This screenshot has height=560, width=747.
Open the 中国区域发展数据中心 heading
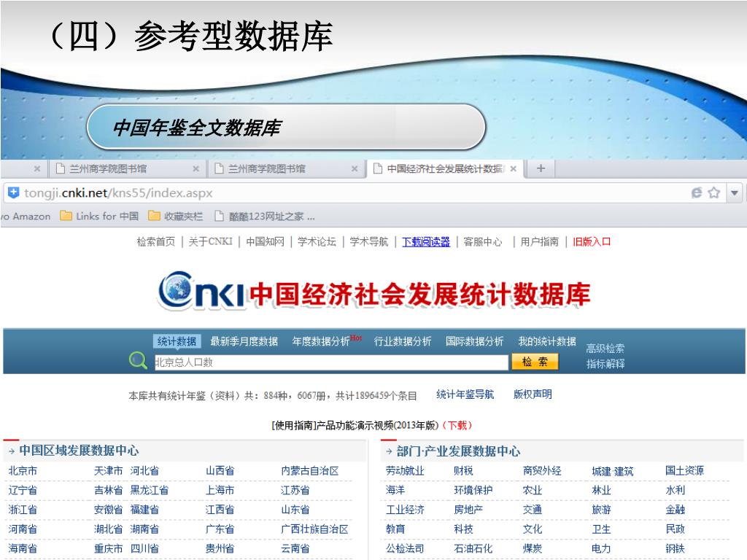point(79,451)
